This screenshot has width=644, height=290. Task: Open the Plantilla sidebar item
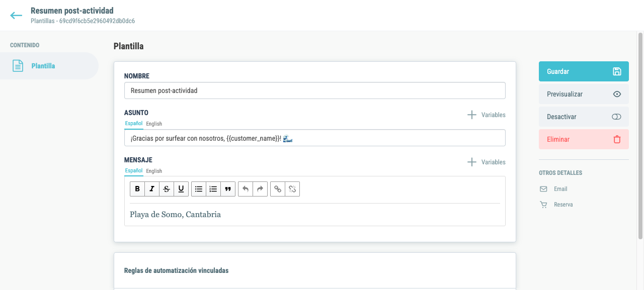pos(49,66)
